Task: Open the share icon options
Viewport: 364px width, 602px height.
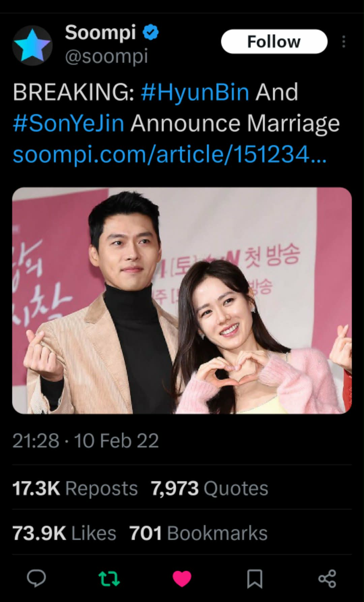Action: [x=327, y=579]
